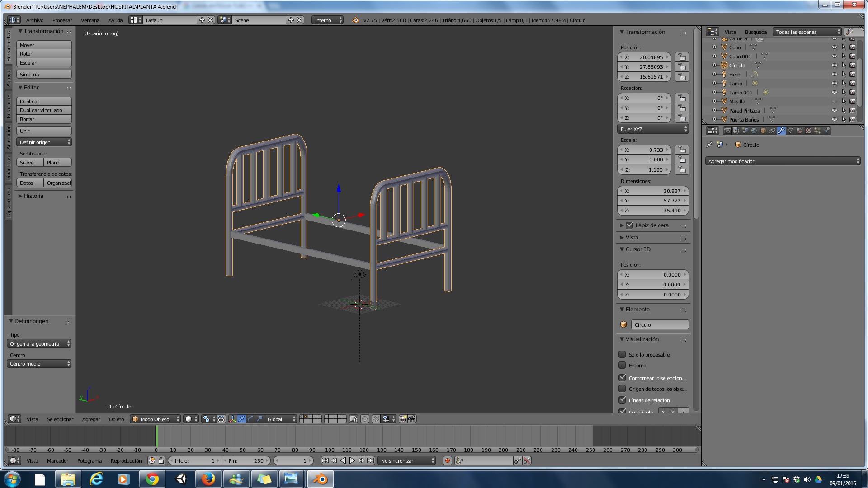This screenshot has height=488, width=868.
Task: Click the record keyframe button in timeline
Action: pos(447,461)
